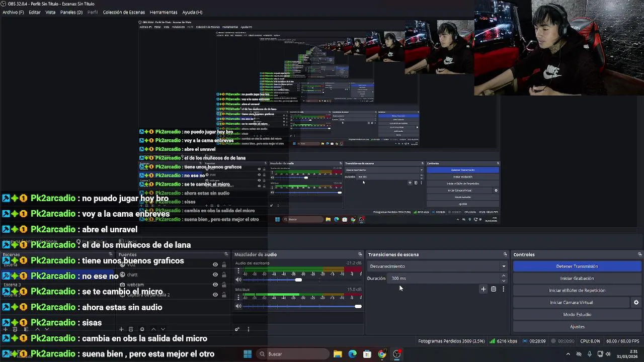This screenshot has height=362, width=644.
Task: Open transition properties three-dot menu
Action: pos(503,289)
